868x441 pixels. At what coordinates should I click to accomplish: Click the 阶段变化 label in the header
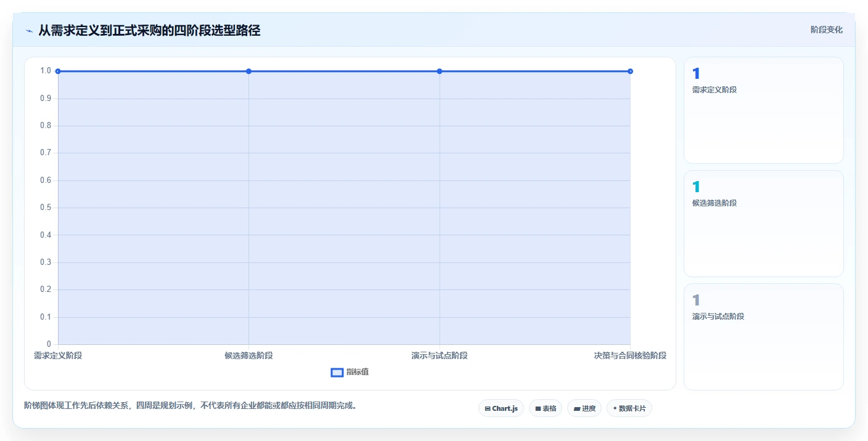(827, 30)
